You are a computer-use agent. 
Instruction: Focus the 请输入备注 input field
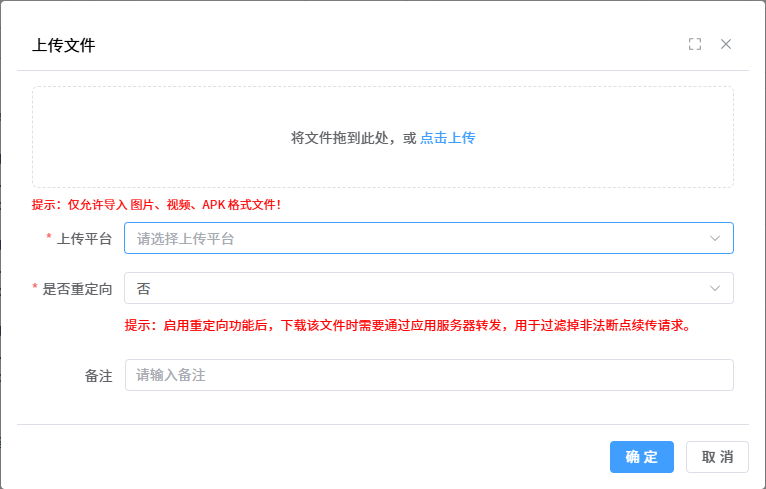(428, 375)
